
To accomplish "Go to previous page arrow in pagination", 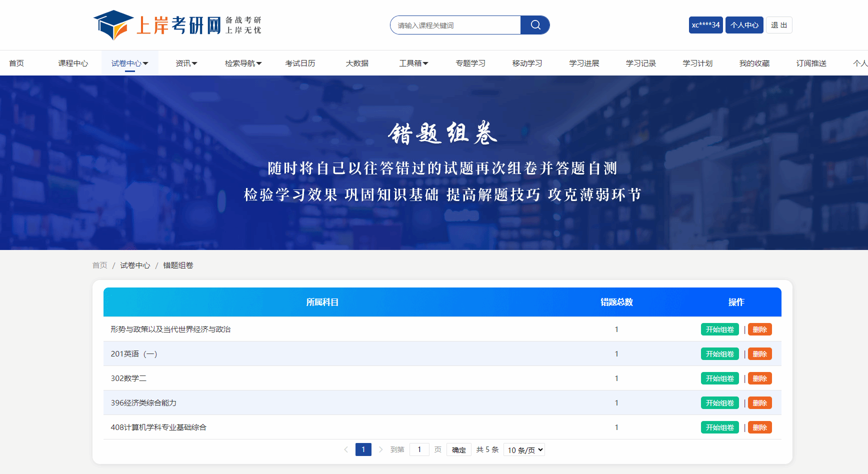I will pos(346,449).
